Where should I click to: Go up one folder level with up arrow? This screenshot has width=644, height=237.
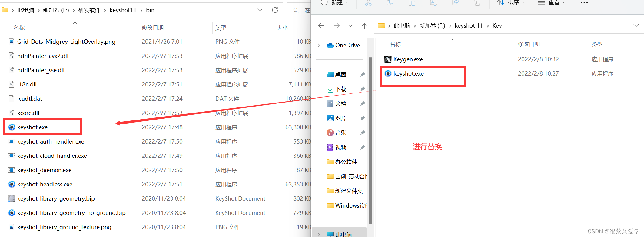click(x=365, y=26)
